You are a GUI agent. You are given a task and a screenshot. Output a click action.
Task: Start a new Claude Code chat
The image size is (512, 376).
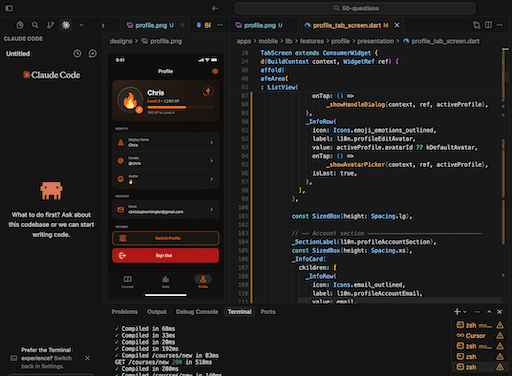(93, 54)
